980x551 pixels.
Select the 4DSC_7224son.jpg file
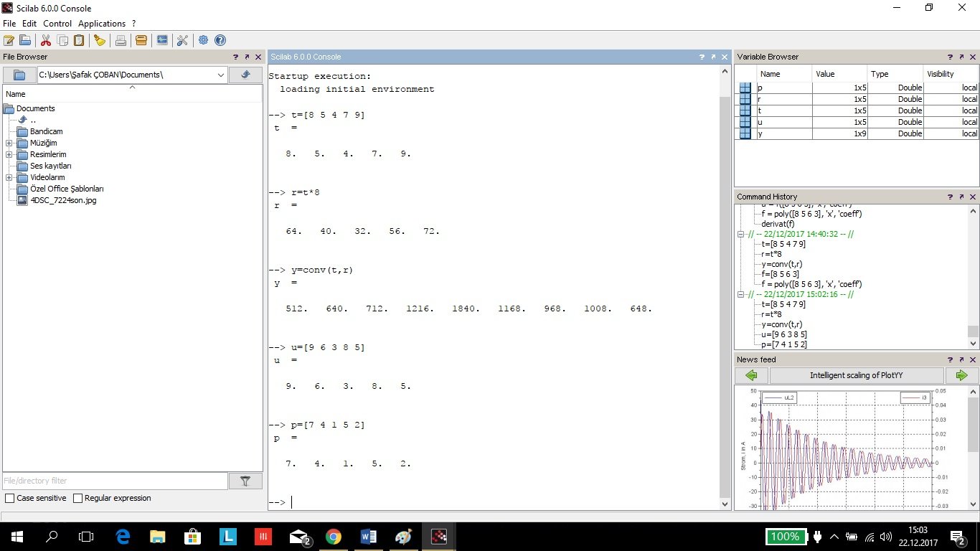coord(63,200)
